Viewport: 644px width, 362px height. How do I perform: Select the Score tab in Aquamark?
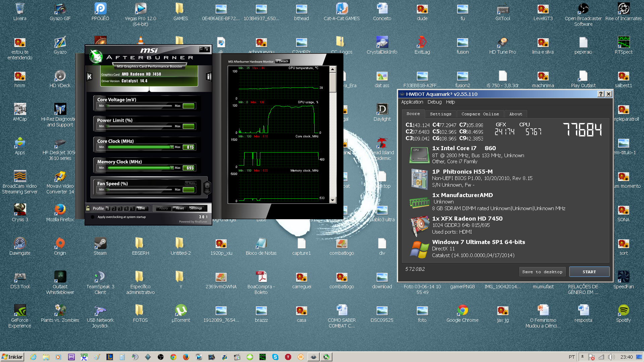[413, 114]
